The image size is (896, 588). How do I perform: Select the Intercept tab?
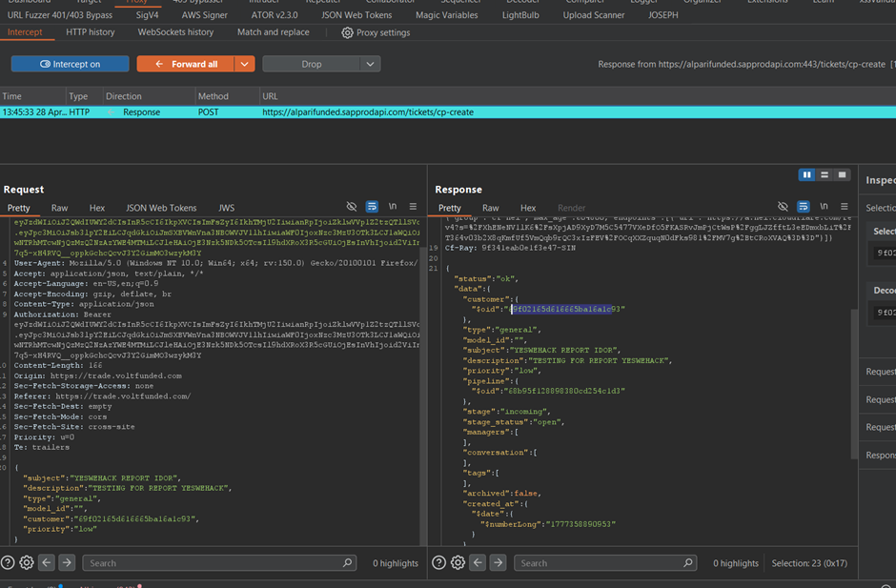pyautogui.click(x=25, y=32)
